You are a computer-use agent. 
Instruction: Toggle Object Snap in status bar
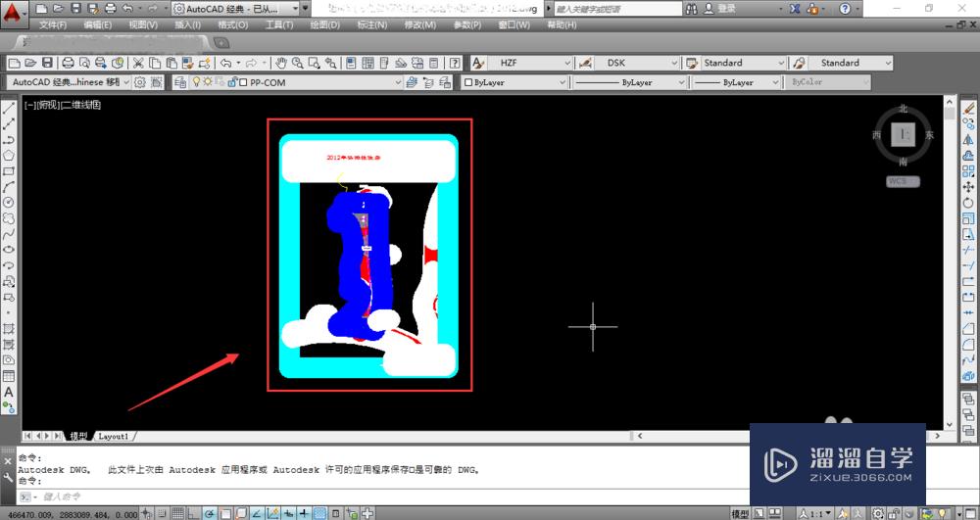(225, 514)
